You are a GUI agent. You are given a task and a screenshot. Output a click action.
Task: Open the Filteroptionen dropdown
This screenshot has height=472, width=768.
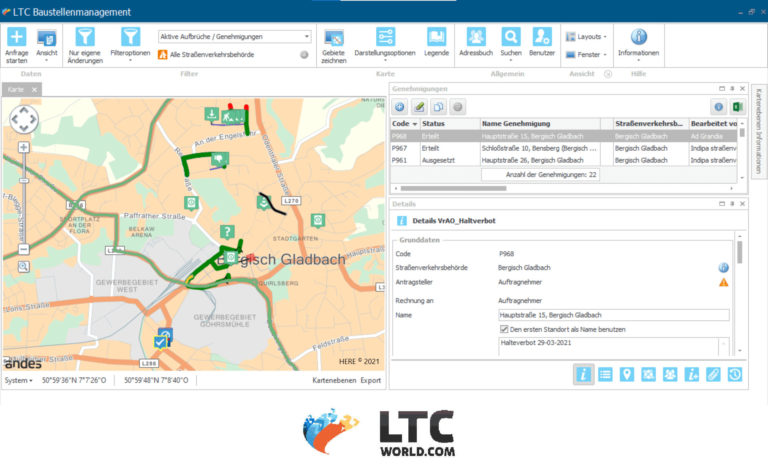click(130, 44)
